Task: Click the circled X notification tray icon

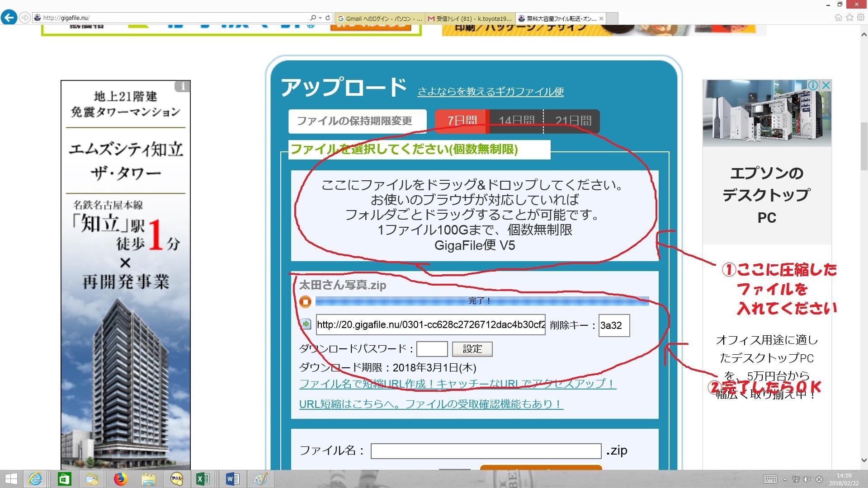Action: [819, 479]
